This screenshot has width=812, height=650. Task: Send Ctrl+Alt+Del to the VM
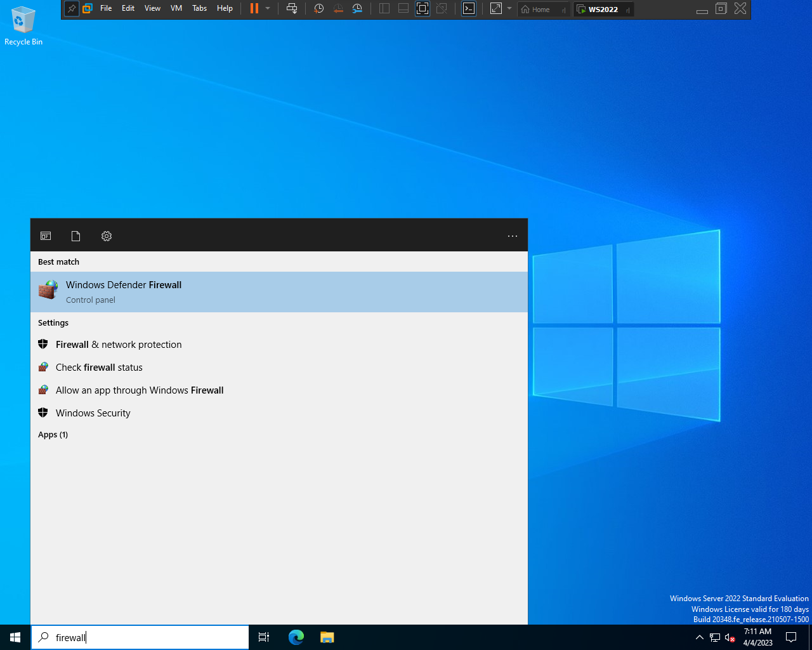(292, 9)
